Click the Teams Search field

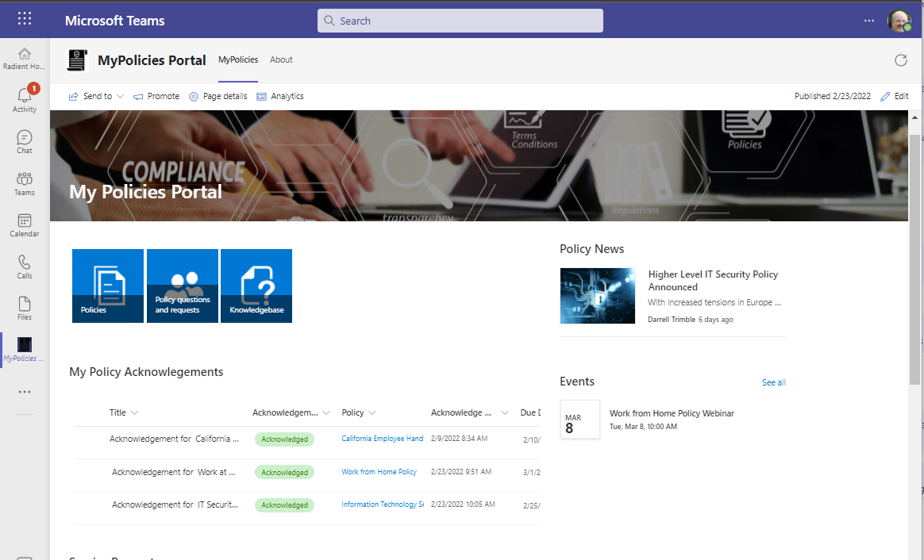point(460,20)
